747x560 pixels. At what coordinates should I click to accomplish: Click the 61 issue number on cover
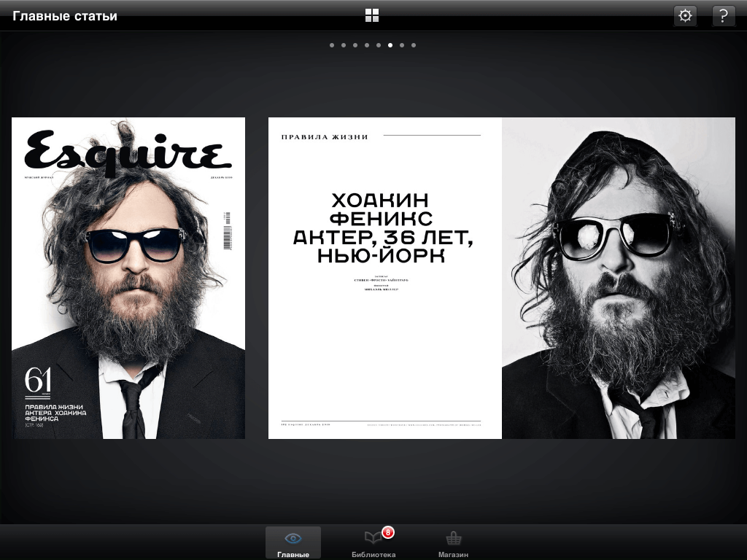click(x=38, y=380)
